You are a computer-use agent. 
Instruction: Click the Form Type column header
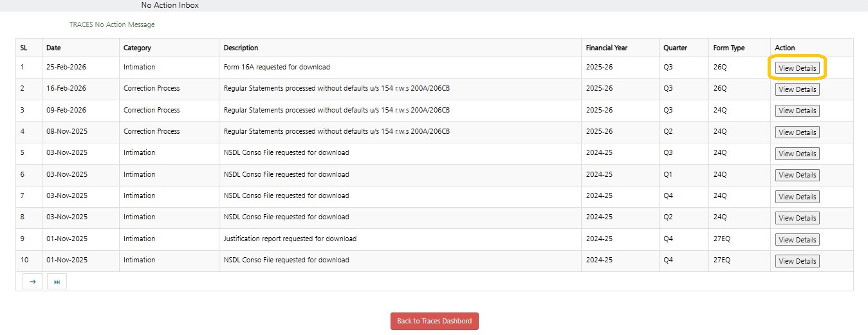point(728,48)
